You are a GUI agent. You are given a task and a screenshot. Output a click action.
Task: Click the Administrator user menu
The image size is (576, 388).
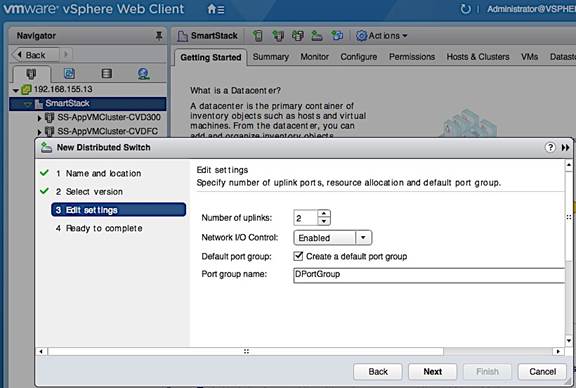pyautogui.click(x=531, y=9)
